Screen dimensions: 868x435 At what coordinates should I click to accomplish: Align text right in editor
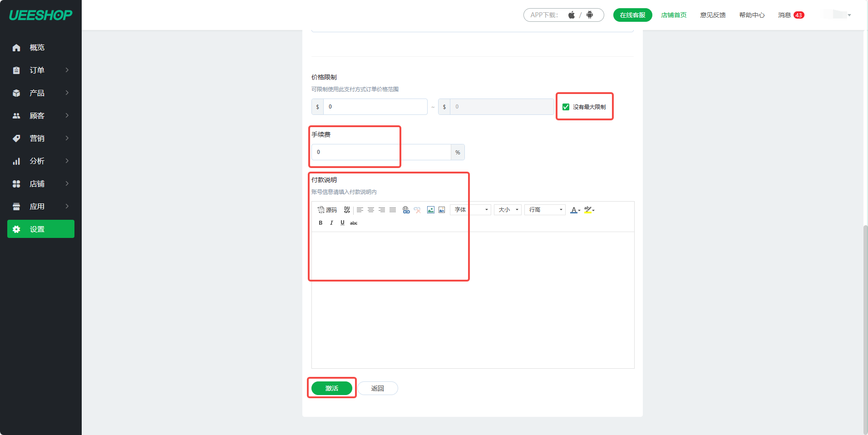pyautogui.click(x=382, y=210)
